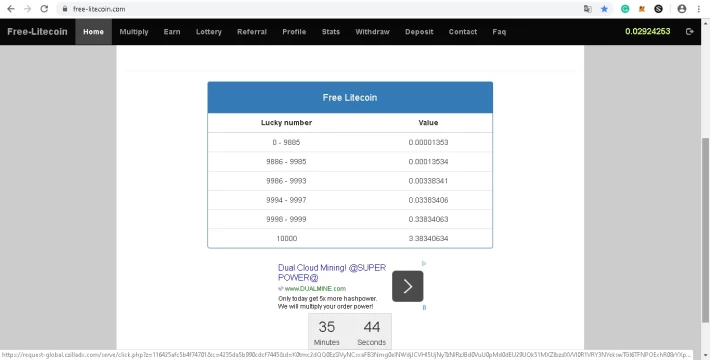710x360 pixels.
Task: Reload the page with the refresh icon
Action: 44,9
